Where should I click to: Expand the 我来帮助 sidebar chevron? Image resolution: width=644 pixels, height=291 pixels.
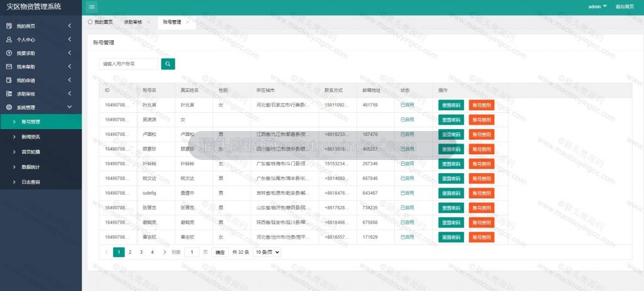click(70, 67)
